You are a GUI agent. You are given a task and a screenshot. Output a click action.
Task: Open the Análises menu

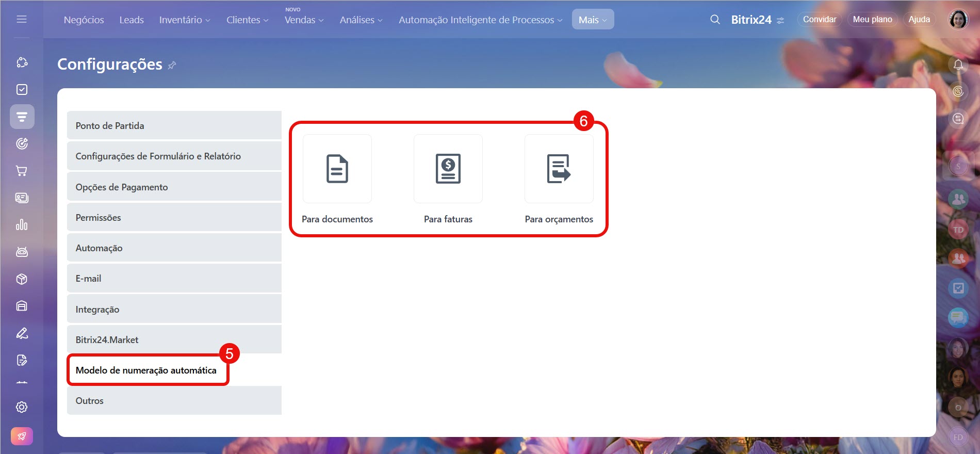click(361, 20)
